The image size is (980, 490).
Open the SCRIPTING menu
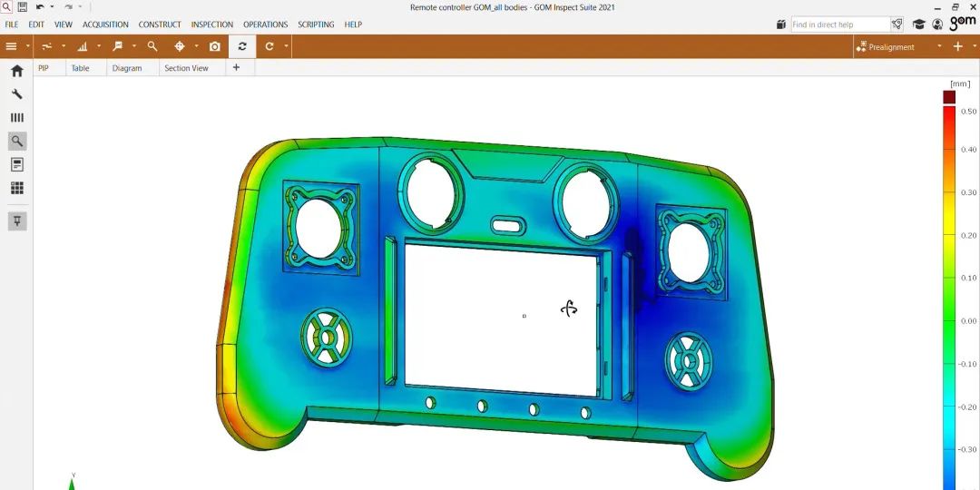[316, 24]
